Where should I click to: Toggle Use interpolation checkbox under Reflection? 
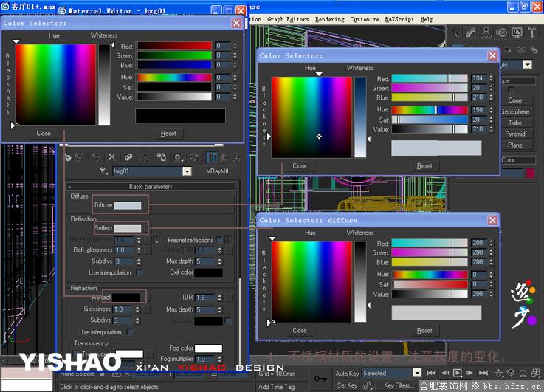139,272
